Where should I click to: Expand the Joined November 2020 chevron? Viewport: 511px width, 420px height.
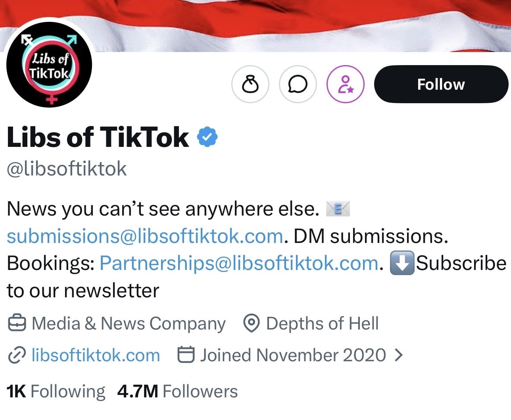(399, 355)
